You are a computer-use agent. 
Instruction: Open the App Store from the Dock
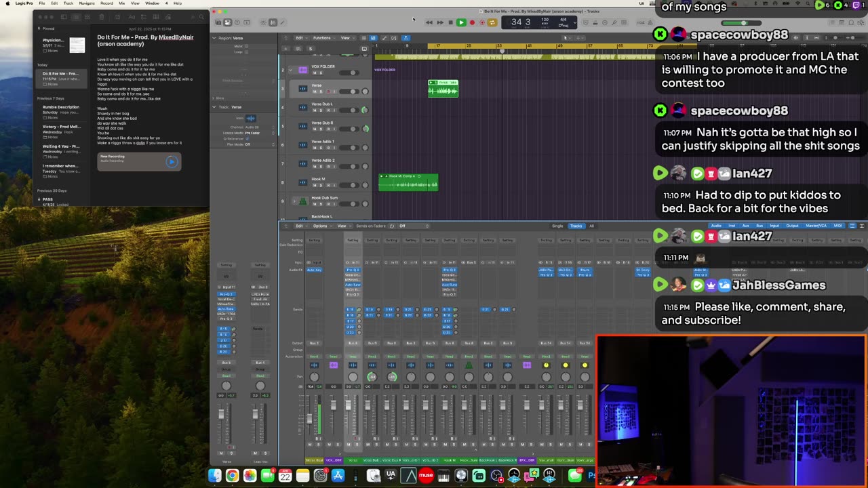(x=338, y=476)
